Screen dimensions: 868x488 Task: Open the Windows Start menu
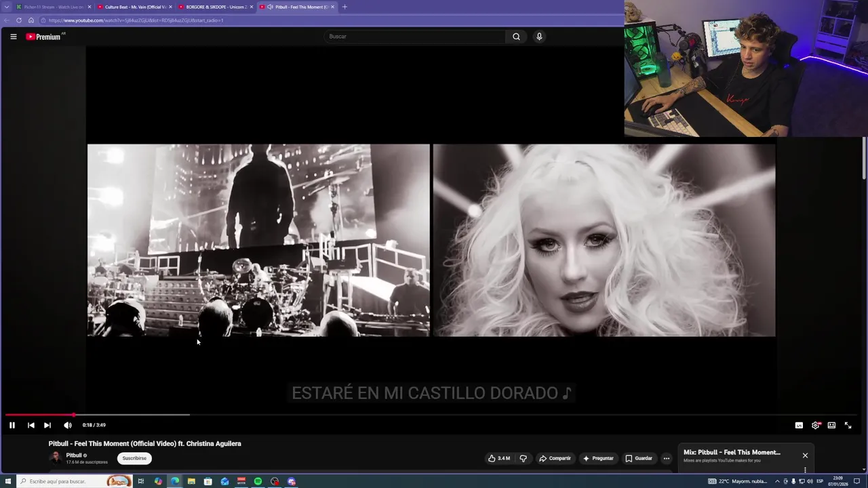[7, 481]
